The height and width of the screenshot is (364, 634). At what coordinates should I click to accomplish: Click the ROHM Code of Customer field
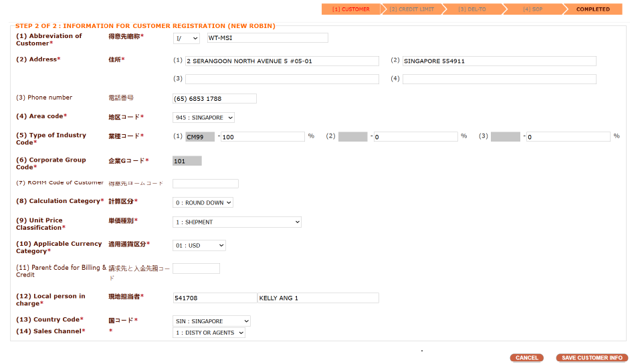[205, 184]
